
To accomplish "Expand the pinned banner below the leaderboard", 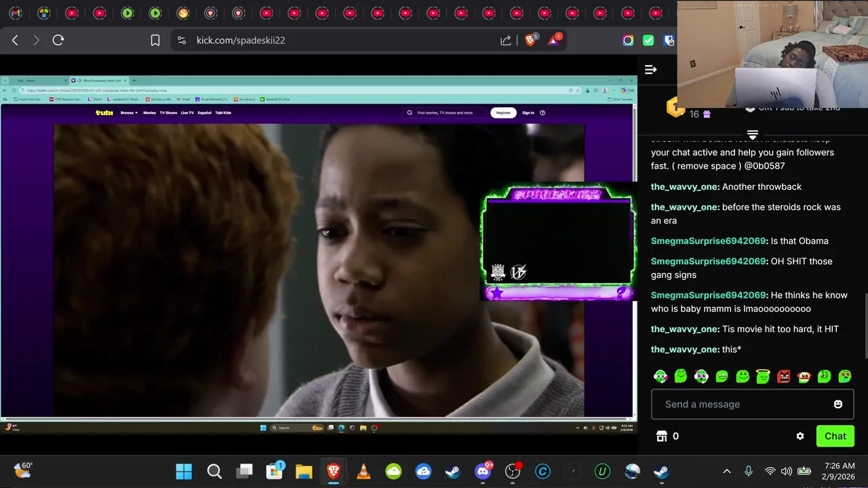I will pos(752,135).
